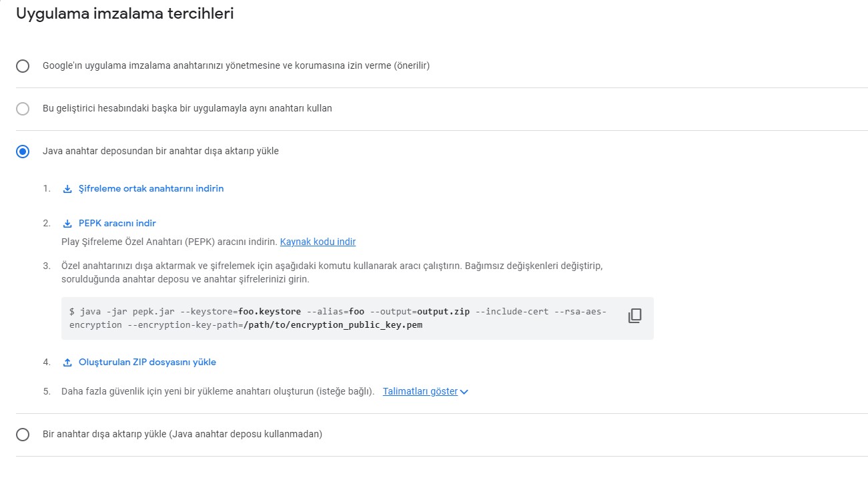Open the Kaynak kodu indir link
Screen dimensions: 868x486
pyautogui.click(x=318, y=242)
